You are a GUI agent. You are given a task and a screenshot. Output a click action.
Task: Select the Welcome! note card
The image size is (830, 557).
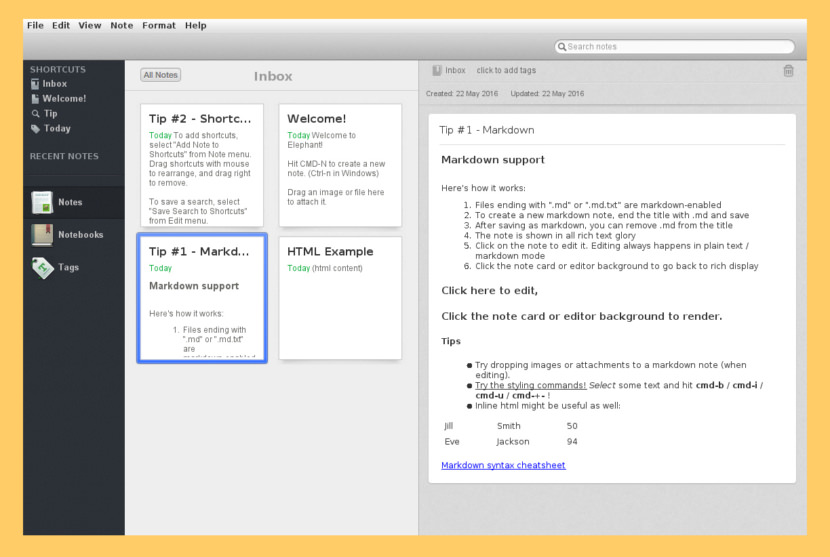340,165
